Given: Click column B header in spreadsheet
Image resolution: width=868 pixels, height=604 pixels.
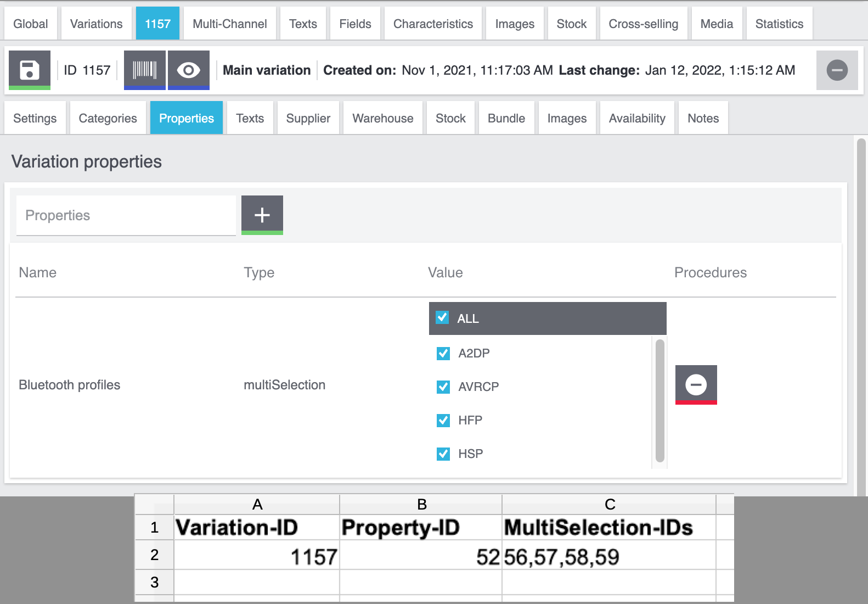Looking at the screenshot, I should point(421,504).
